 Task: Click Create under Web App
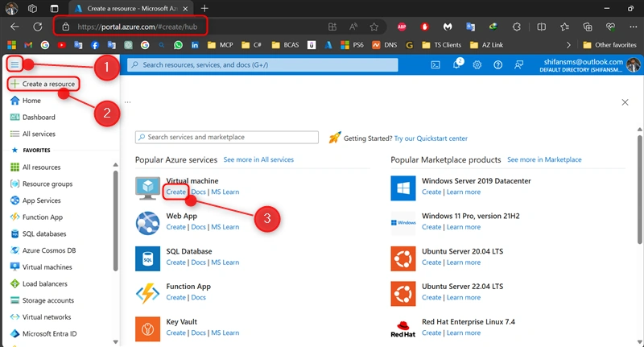point(175,227)
